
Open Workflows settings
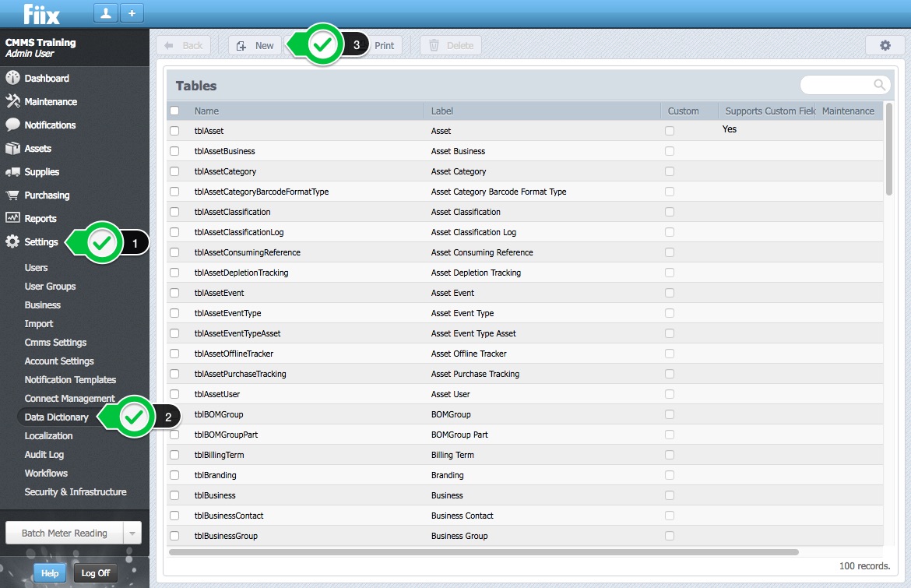[x=46, y=473]
